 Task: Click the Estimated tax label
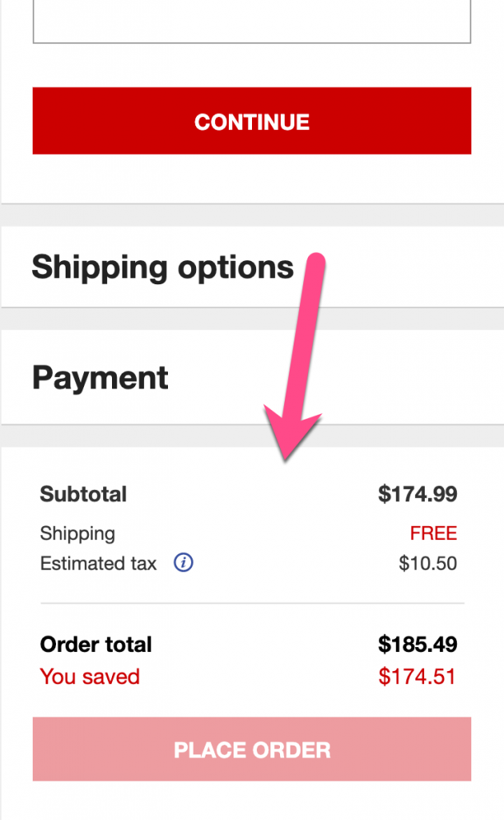98,564
